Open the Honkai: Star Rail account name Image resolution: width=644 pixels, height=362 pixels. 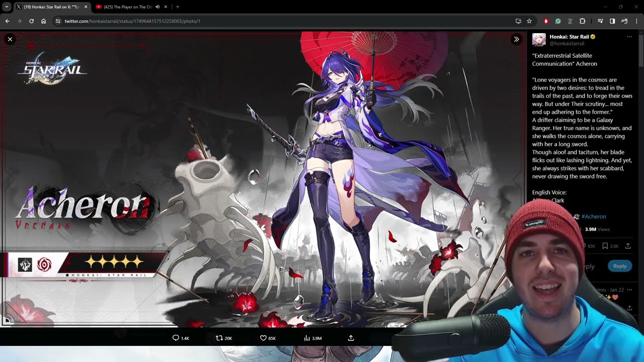569,37
